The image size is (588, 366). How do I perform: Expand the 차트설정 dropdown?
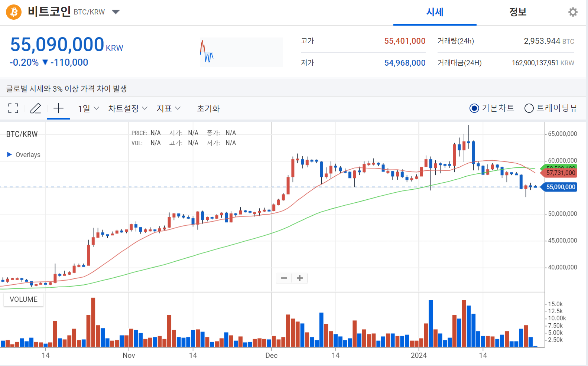pyautogui.click(x=128, y=108)
